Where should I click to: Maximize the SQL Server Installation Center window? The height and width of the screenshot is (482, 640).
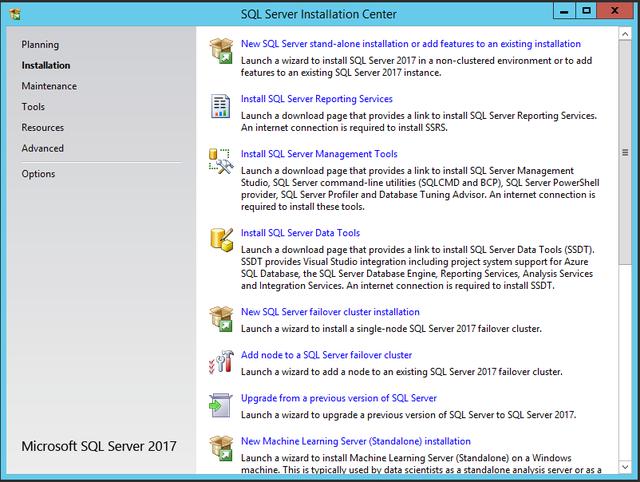(586, 11)
